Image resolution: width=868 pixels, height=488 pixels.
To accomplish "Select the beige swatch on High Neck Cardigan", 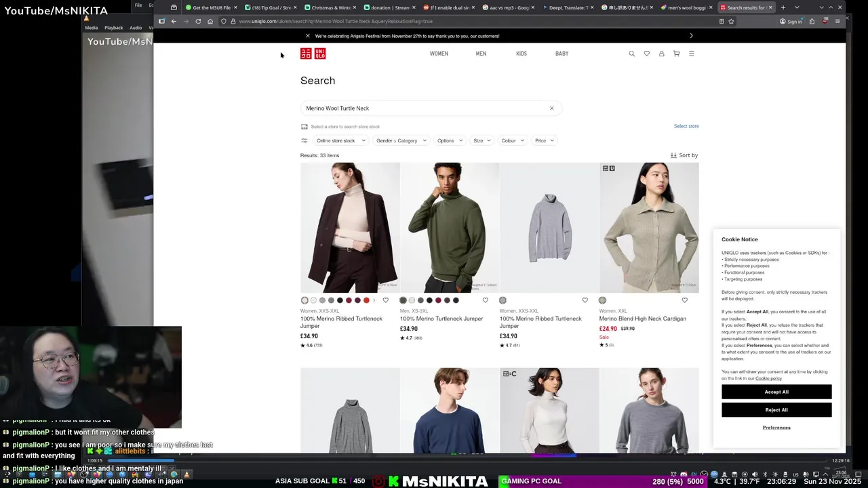I will (602, 300).
